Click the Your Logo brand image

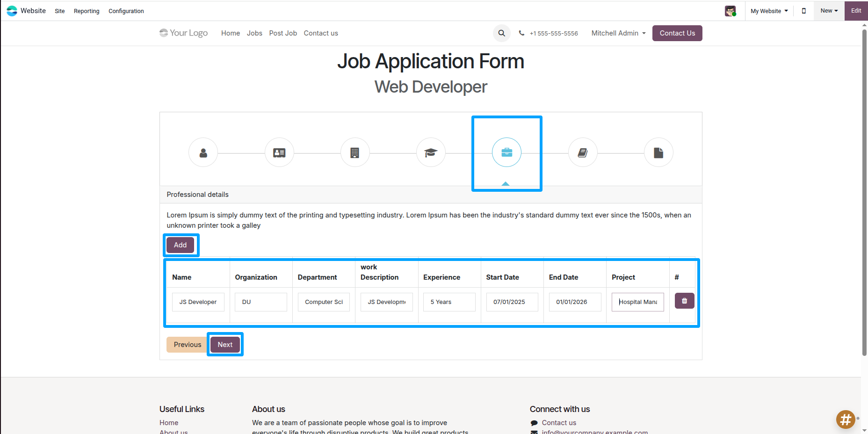pyautogui.click(x=184, y=33)
